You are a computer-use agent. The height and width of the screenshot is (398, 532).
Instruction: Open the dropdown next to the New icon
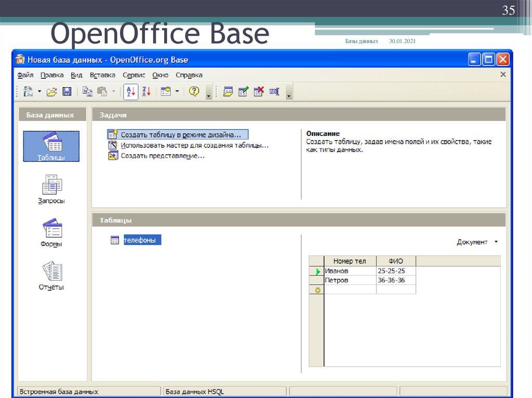[x=40, y=91]
